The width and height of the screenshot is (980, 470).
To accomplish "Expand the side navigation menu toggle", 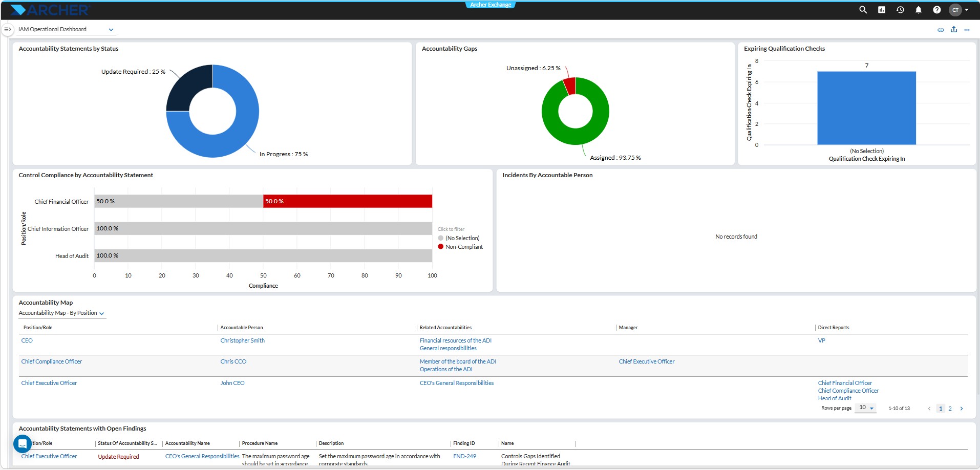I will coord(7,29).
